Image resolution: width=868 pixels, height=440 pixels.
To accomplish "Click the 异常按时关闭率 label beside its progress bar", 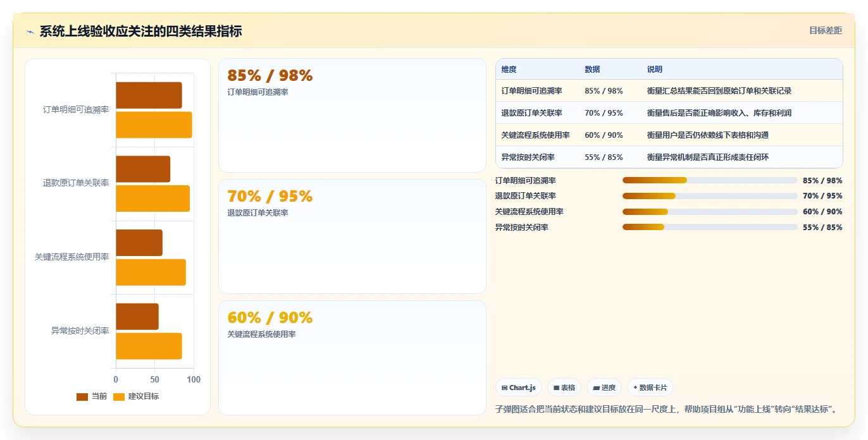I will (522, 228).
